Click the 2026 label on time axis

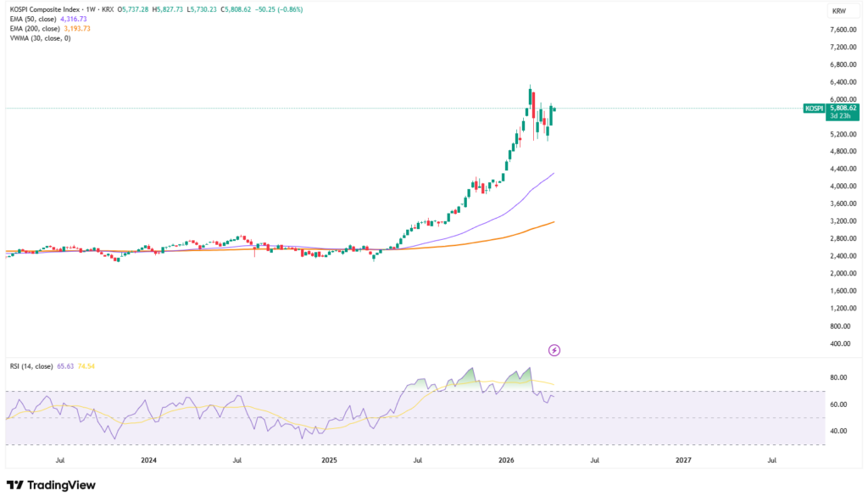[x=506, y=460]
